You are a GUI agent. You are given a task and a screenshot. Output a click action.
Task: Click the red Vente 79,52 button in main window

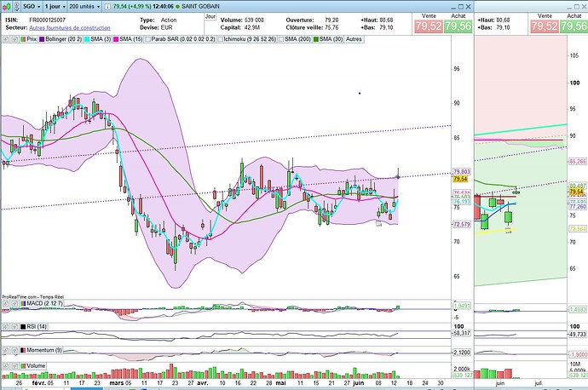[428, 26]
